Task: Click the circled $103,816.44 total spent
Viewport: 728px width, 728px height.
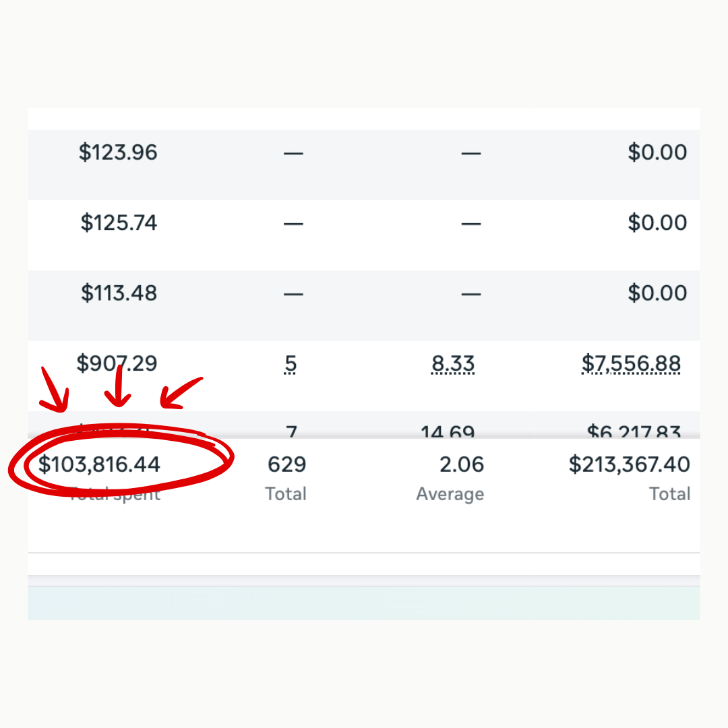Action: 99,464
